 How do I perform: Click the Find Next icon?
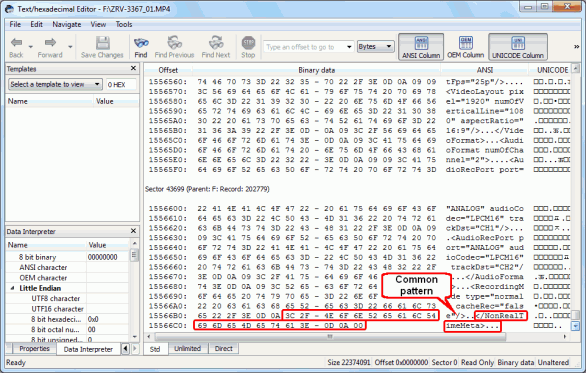pyautogui.click(x=216, y=43)
